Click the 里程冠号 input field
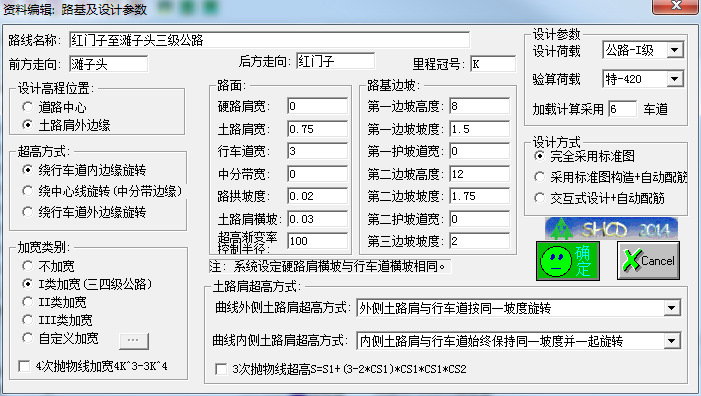 493,63
